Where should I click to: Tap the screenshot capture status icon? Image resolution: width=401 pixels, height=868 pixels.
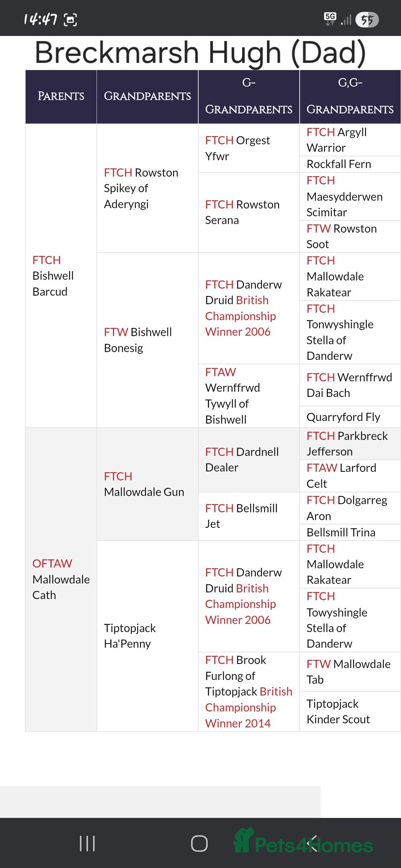pyautogui.click(x=71, y=20)
